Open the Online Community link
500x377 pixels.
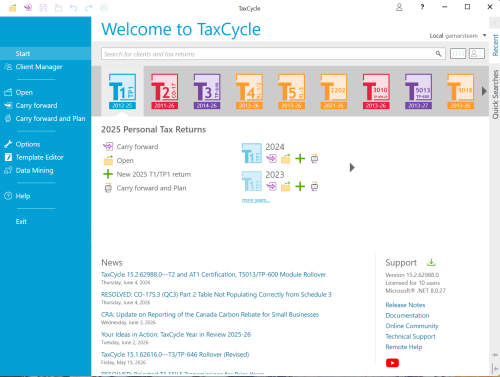coord(412,326)
